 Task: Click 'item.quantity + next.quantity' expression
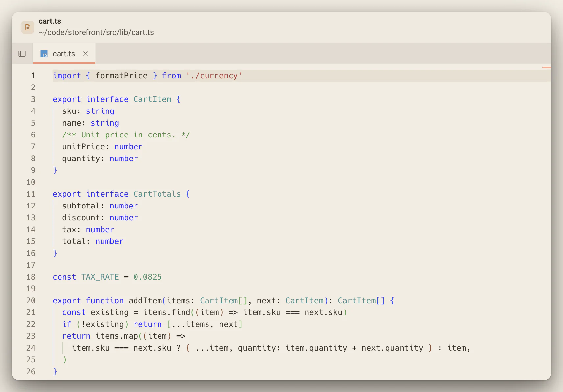pyautogui.click(x=355, y=348)
